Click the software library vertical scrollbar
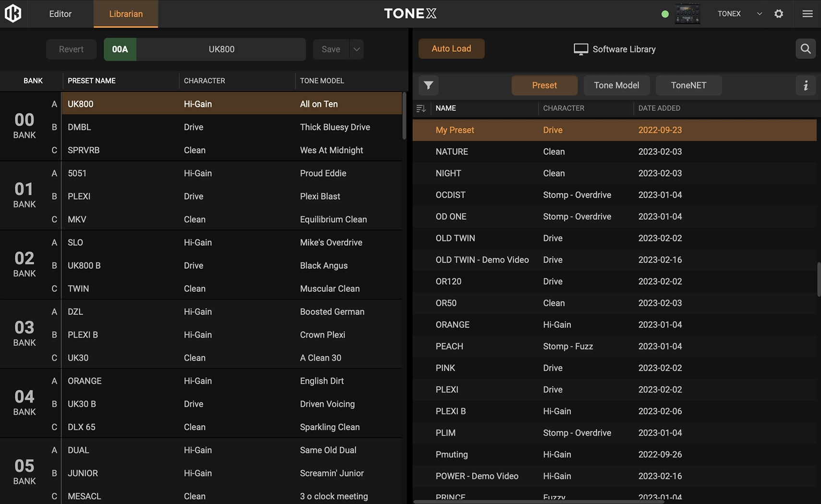821x504 pixels. tap(818, 279)
